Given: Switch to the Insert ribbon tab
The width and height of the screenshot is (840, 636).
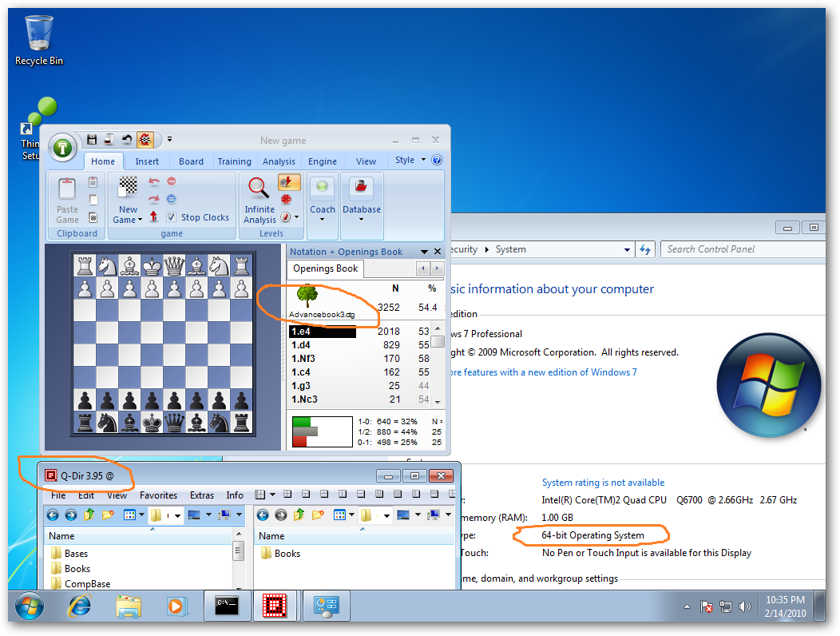Looking at the screenshot, I should [x=147, y=161].
